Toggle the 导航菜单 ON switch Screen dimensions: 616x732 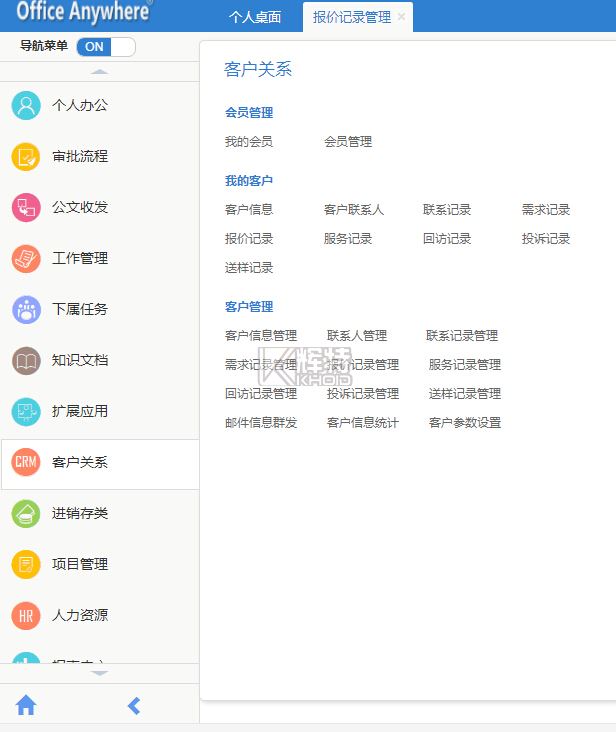click(105, 46)
